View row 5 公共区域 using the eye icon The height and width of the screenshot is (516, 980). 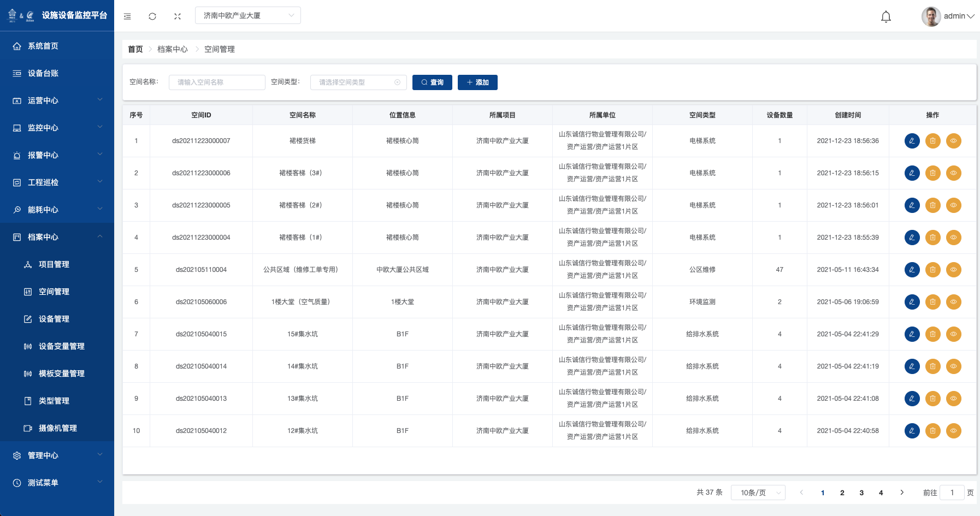[x=953, y=270]
